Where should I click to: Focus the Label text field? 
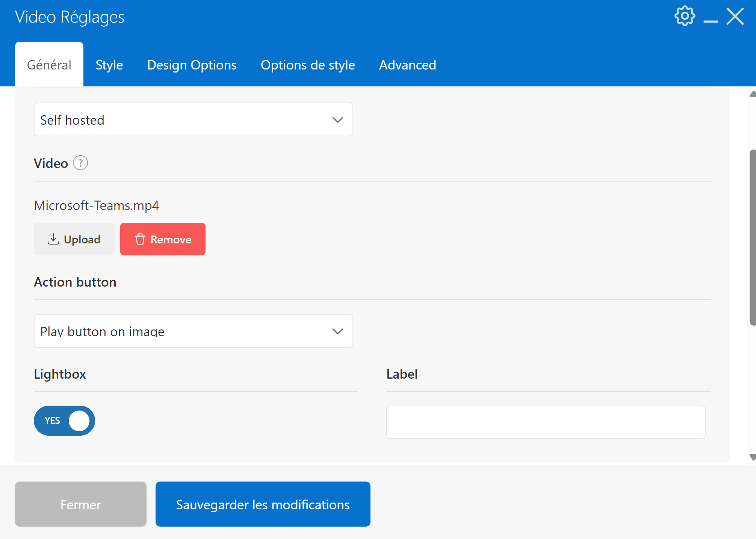(x=546, y=422)
